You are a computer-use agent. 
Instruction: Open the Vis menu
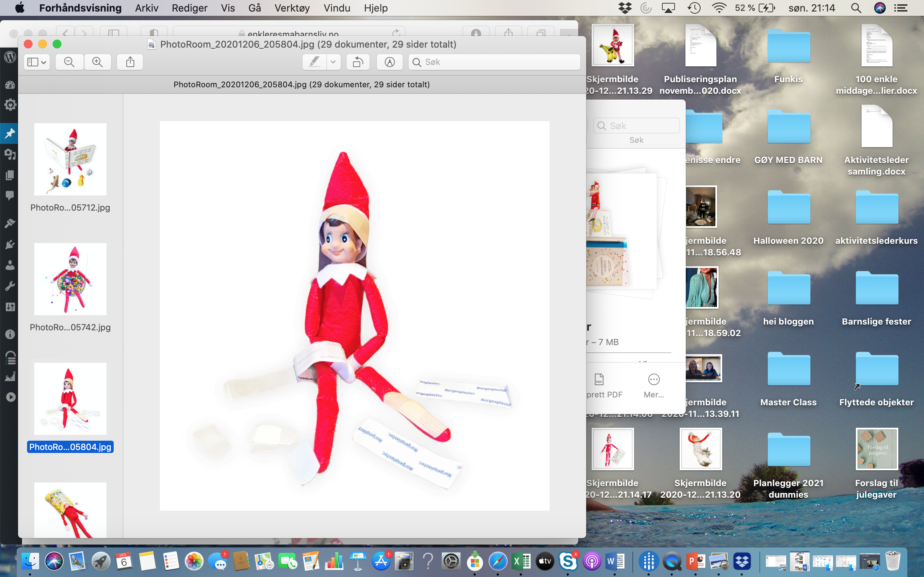[227, 8]
